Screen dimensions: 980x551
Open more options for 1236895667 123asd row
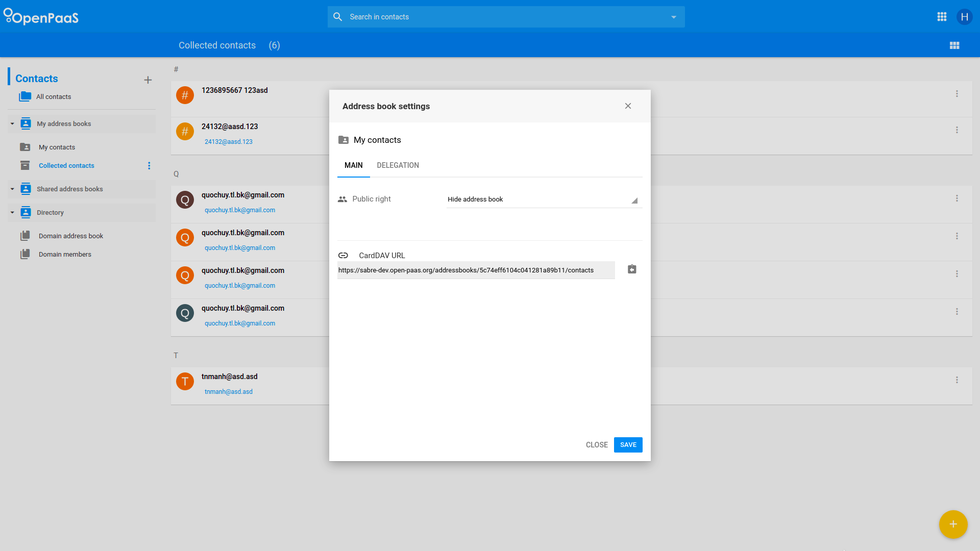click(x=957, y=94)
